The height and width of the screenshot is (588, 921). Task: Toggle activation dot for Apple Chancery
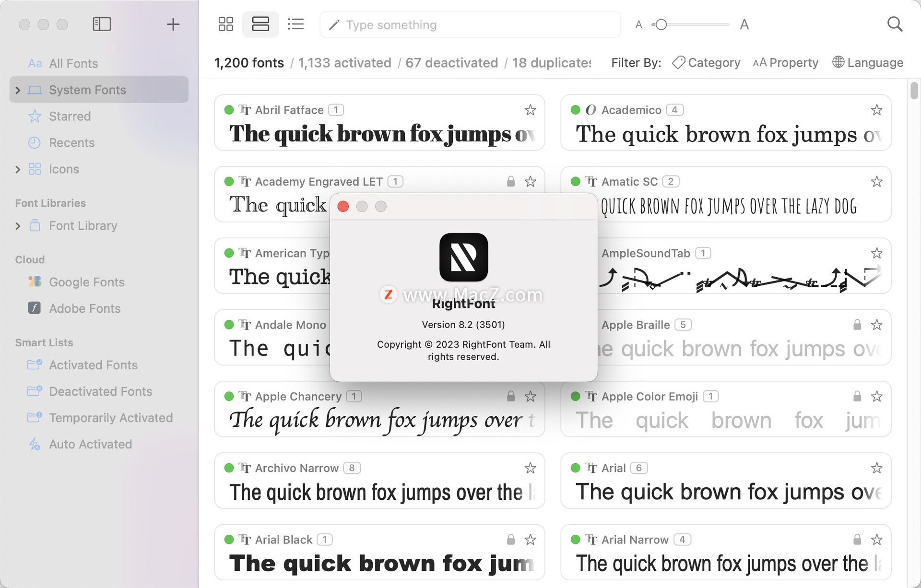pyautogui.click(x=229, y=396)
